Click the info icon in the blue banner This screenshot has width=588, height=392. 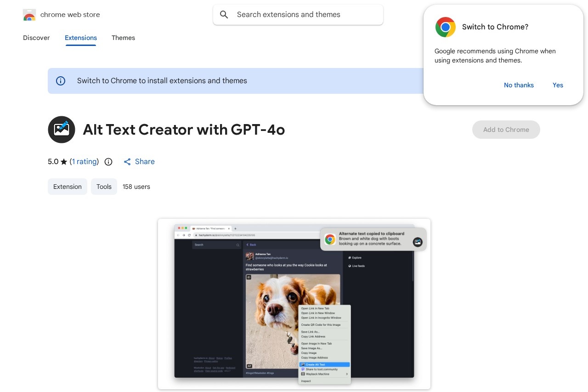(61, 81)
